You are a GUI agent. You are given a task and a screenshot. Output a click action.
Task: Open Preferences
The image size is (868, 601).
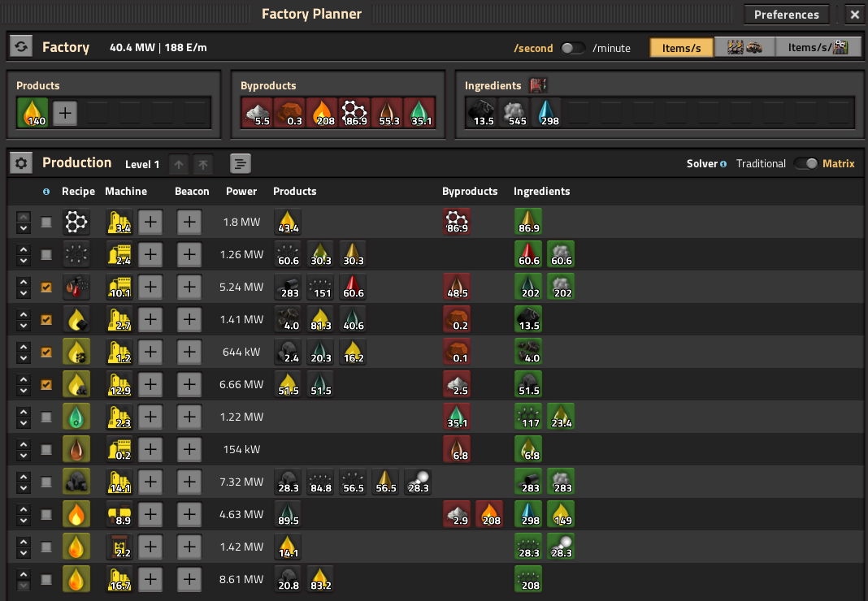(x=786, y=15)
